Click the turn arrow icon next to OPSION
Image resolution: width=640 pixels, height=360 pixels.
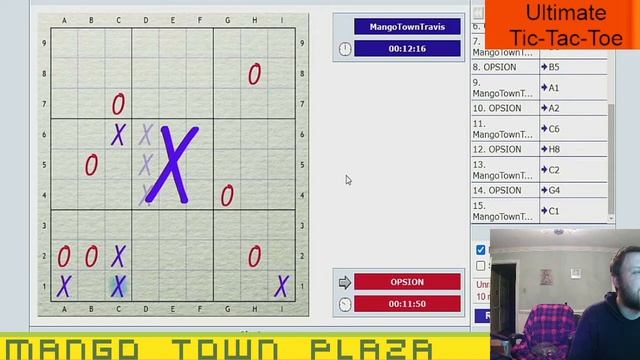tap(345, 282)
